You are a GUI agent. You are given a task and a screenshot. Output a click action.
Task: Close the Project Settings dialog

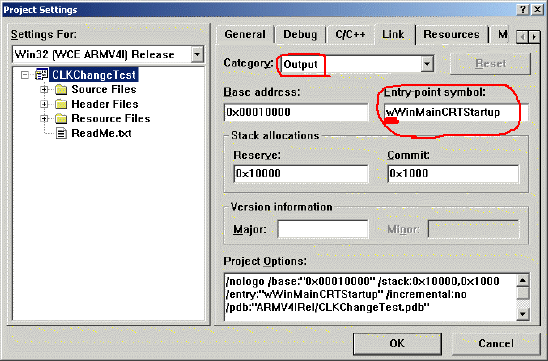tap(537, 9)
